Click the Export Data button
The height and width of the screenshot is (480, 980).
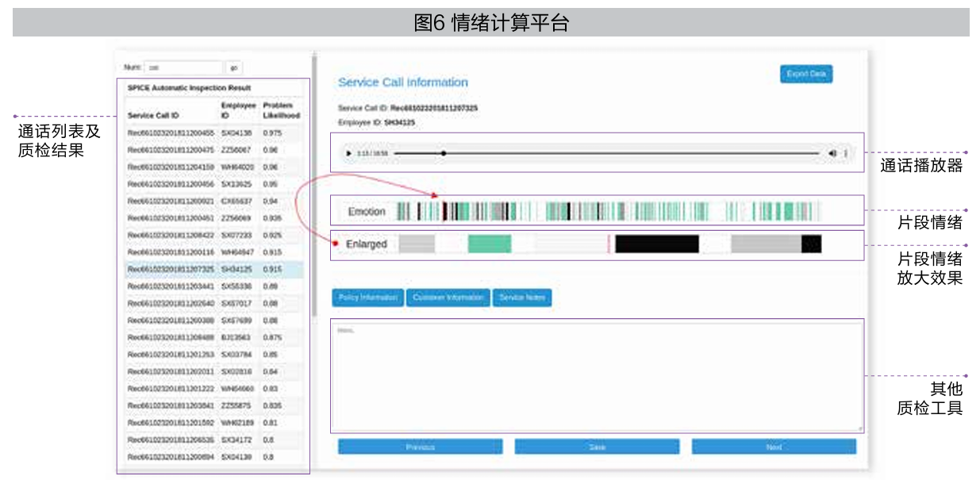click(x=806, y=74)
